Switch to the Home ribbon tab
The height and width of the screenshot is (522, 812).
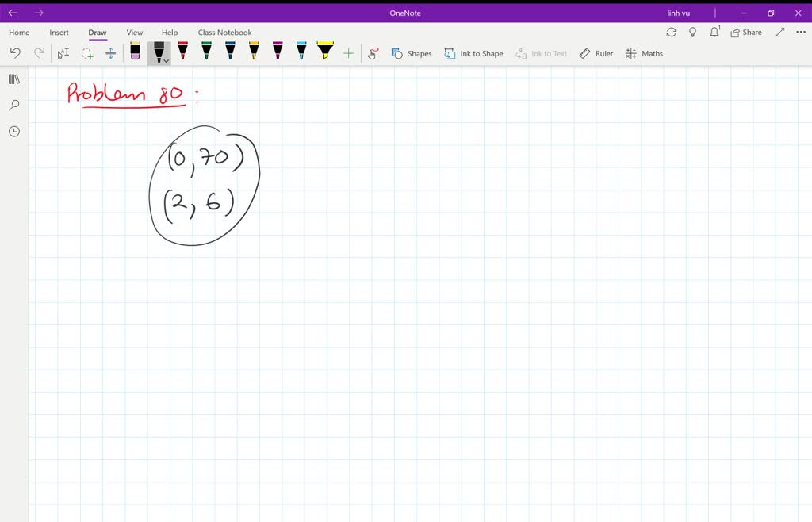coord(18,32)
